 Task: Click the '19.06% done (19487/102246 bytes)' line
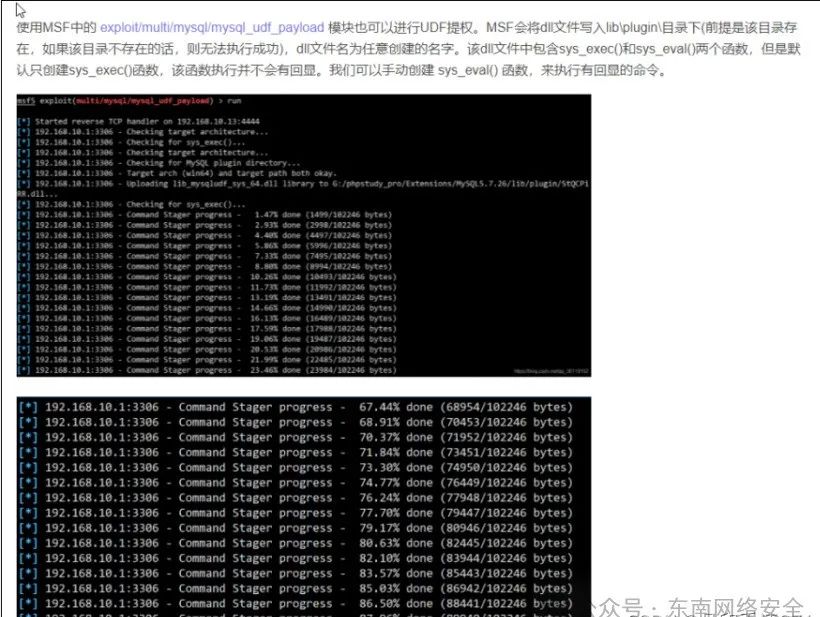point(207,339)
